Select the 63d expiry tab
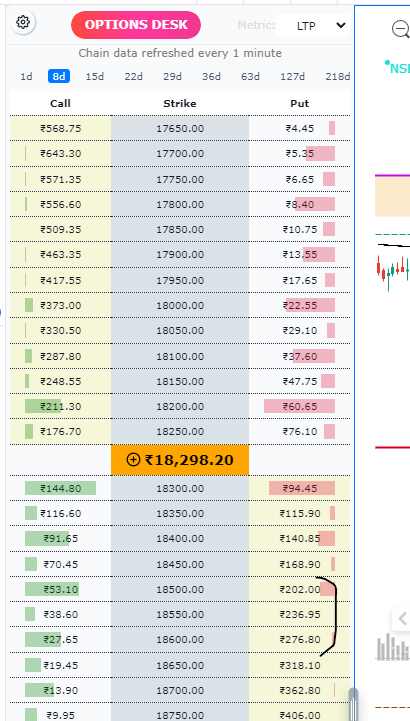 point(251,76)
